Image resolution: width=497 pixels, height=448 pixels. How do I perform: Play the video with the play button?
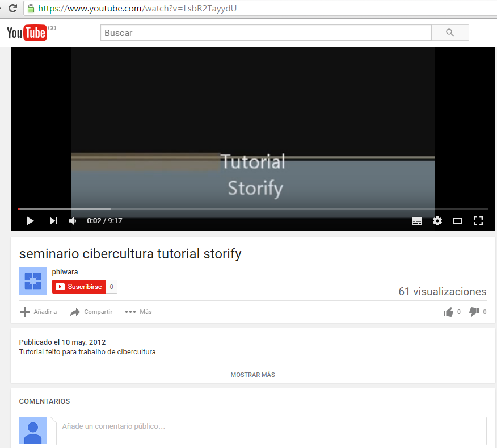pyautogui.click(x=30, y=221)
